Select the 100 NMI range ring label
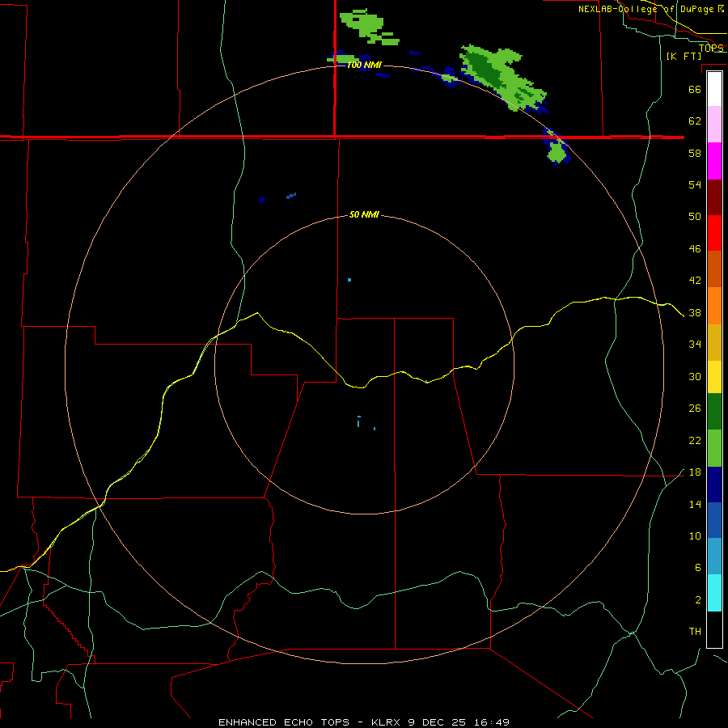 pyautogui.click(x=364, y=65)
